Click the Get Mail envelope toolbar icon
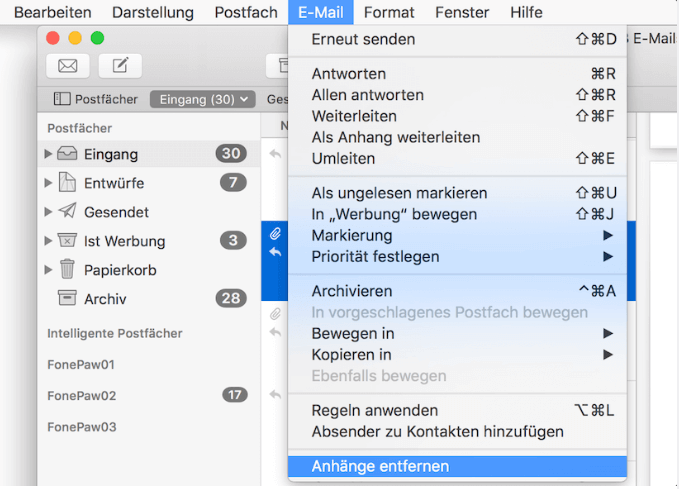The height and width of the screenshot is (489, 679). (68, 66)
